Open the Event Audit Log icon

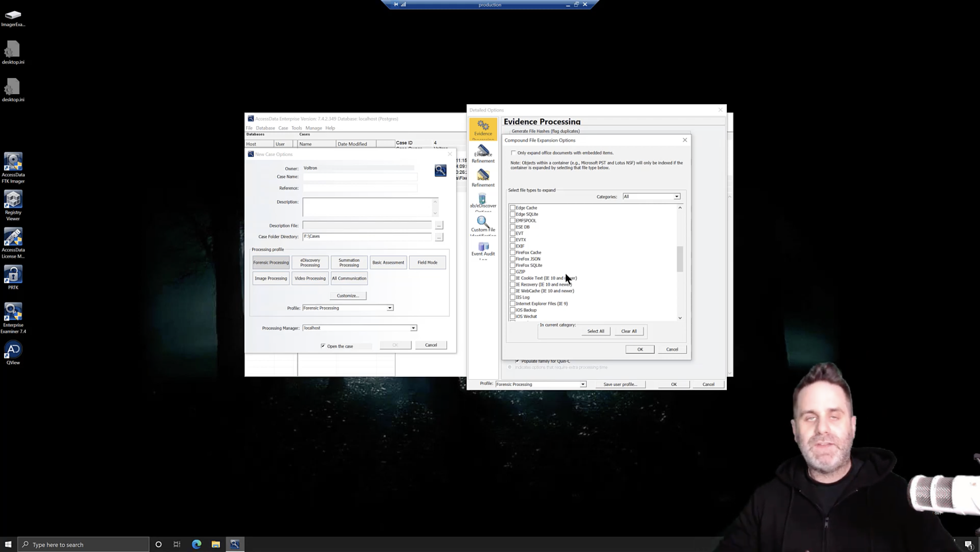pos(483,249)
